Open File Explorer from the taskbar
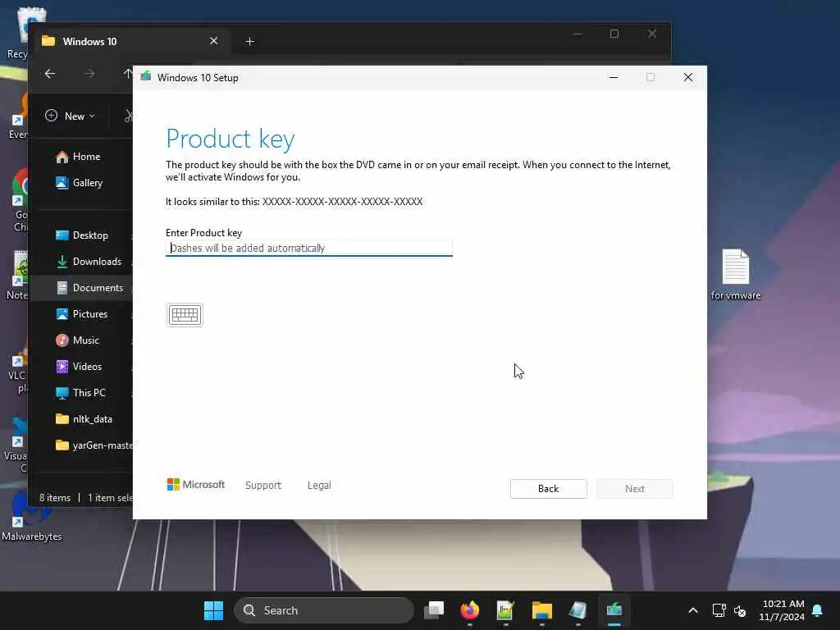The image size is (840, 630). click(x=541, y=610)
